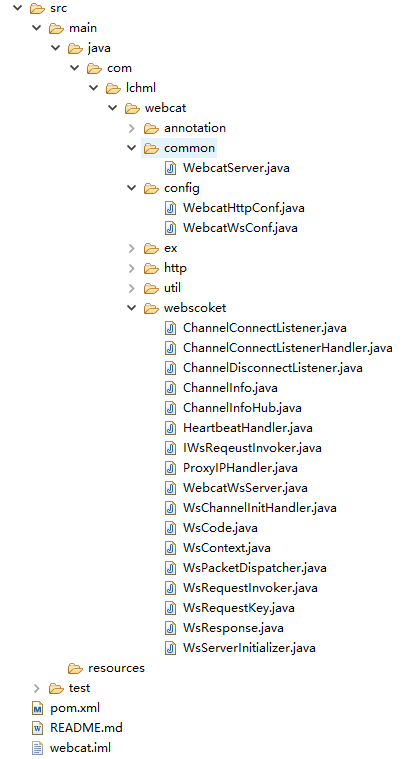Select IWsReqeustInvoker.java file
408x759 pixels.
[252, 448]
